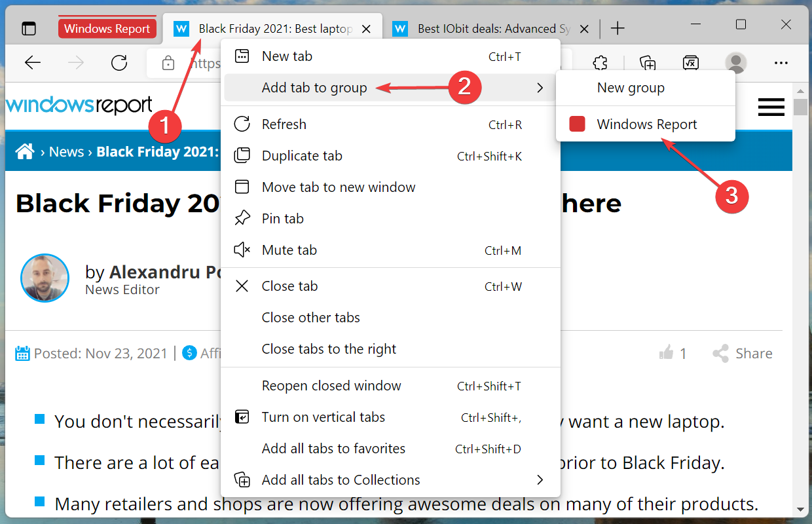Click the author profile photo
The height and width of the screenshot is (524, 812).
tap(45, 278)
